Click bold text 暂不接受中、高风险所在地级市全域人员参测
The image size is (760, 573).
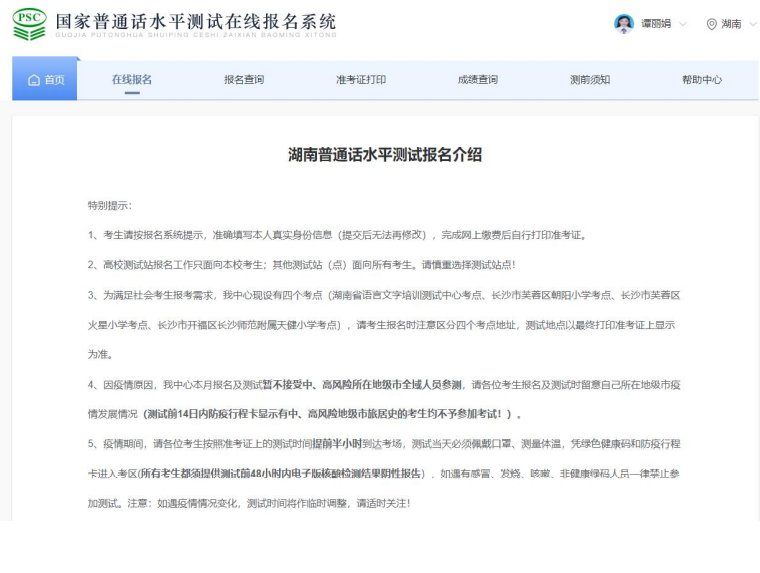coord(362,384)
